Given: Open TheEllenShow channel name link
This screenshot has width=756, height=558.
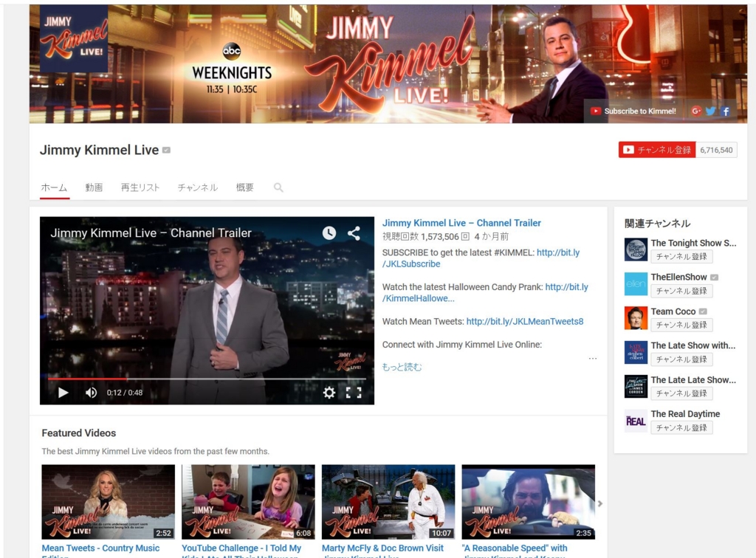Looking at the screenshot, I should tap(679, 277).
